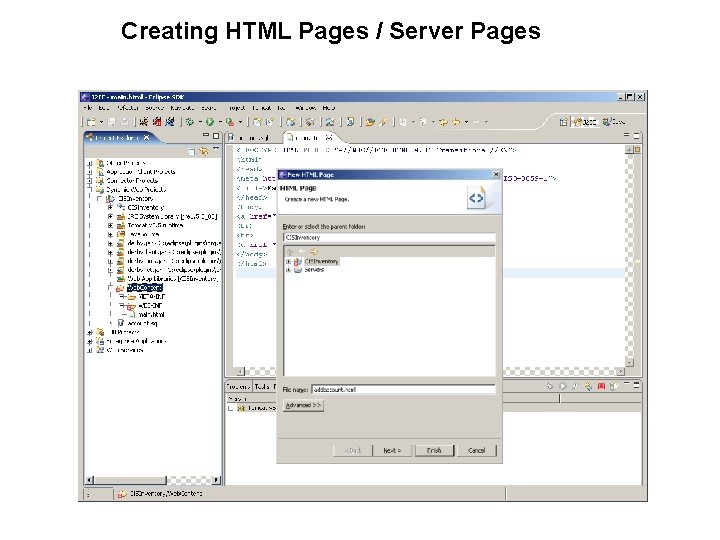The height and width of the screenshot is (540, 720).
Task: Open the Debug toolbar dropdown arrow
Action: click(200, 122)
